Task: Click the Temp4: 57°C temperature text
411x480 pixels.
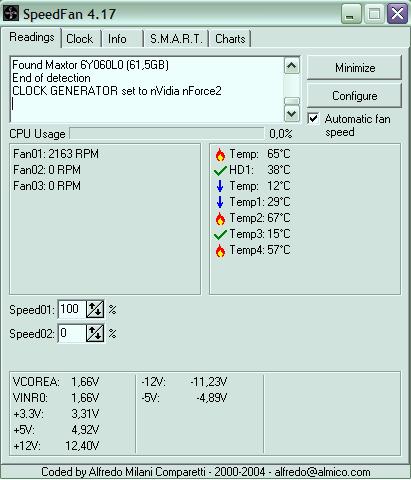Action: click(x=260, y=250)
